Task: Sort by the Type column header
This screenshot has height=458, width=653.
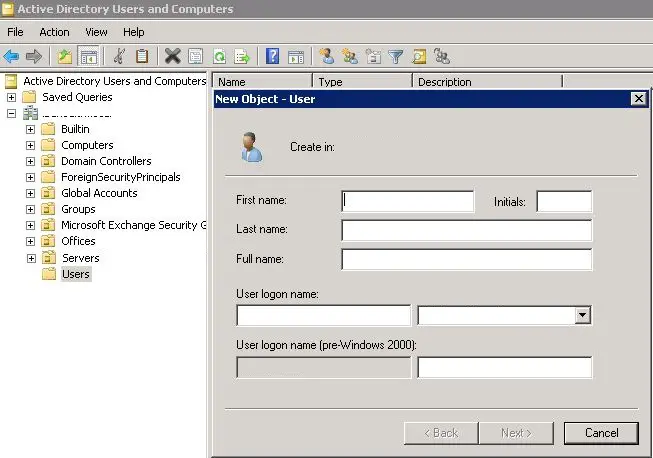Action: 362,82
